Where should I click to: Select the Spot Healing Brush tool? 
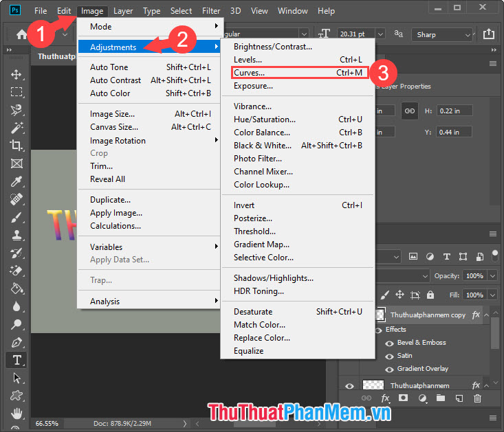point(16,199)
